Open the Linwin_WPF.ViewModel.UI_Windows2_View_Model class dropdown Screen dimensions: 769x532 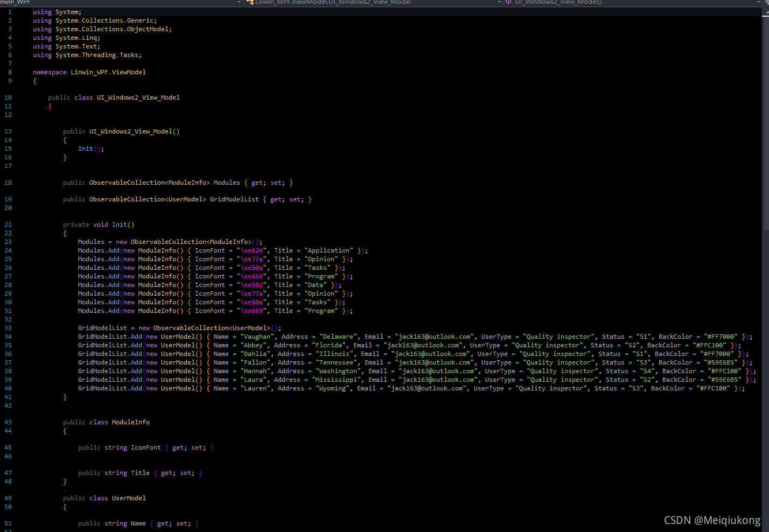point(373,3)
